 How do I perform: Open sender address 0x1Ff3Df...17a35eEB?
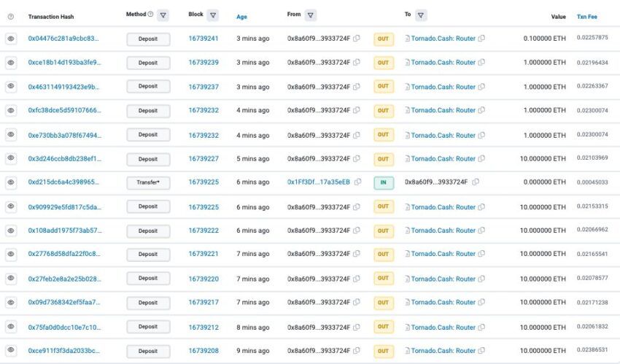click(x=319, y=182)
